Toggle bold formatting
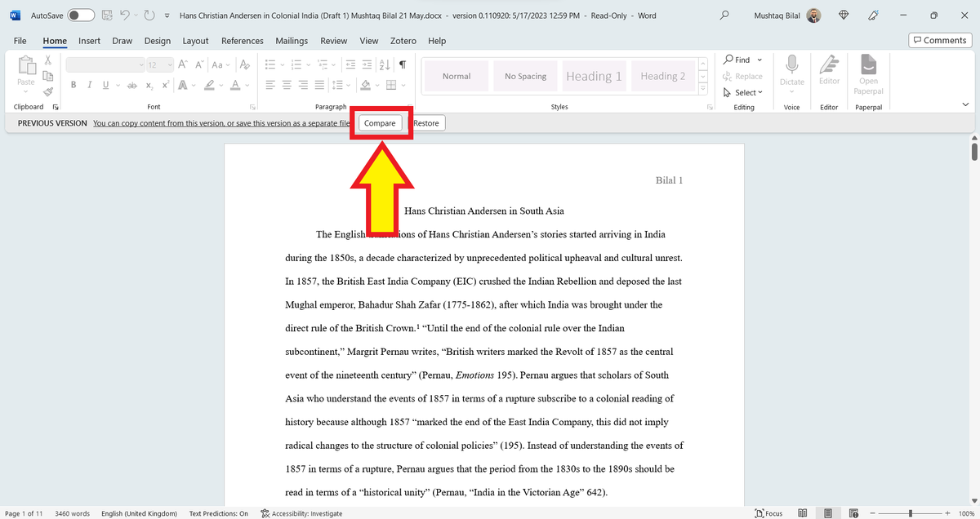Screen dimensions: 980x519 point(73,84)
